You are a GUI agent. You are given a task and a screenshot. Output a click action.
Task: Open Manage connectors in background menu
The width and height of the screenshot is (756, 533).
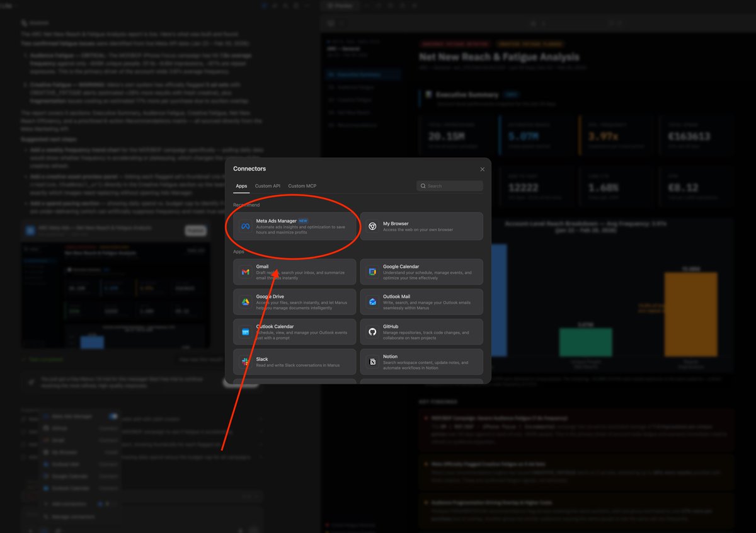click(x=74, y=517)
